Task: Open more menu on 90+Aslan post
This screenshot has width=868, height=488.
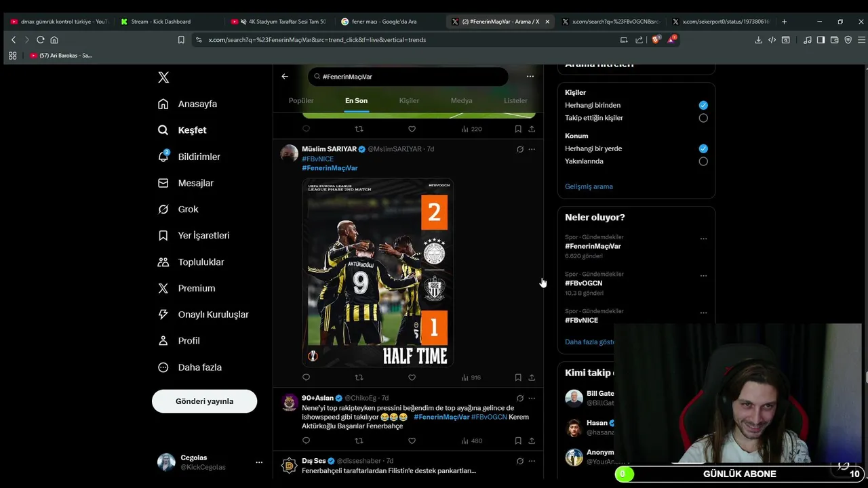Action: [x=532, y=398]
